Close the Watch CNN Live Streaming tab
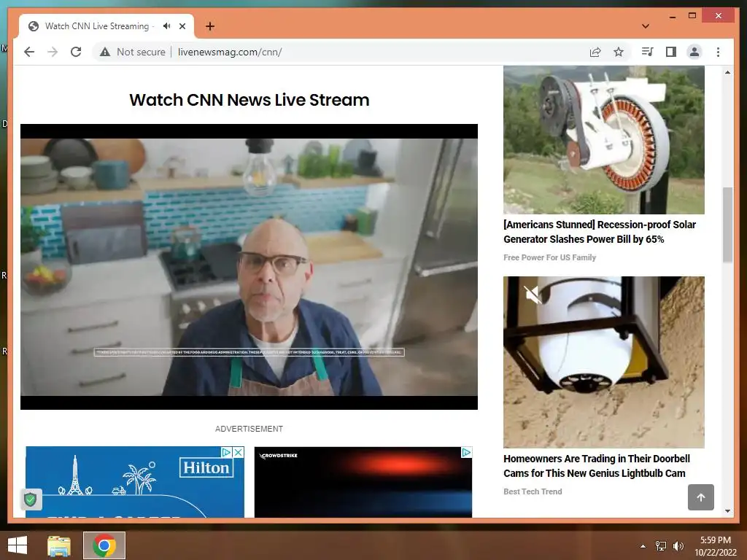The image size is (747, 560). coord(182,26)
